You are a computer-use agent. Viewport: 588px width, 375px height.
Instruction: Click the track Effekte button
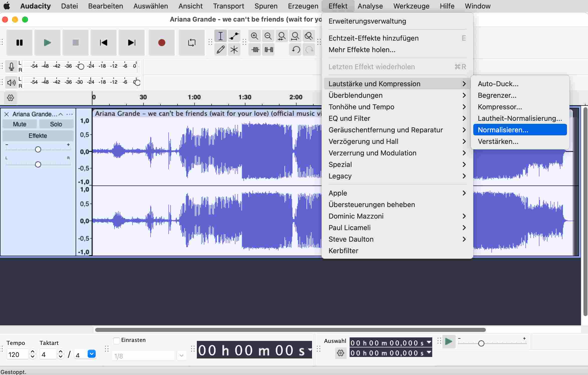click(x=38, y=136)
